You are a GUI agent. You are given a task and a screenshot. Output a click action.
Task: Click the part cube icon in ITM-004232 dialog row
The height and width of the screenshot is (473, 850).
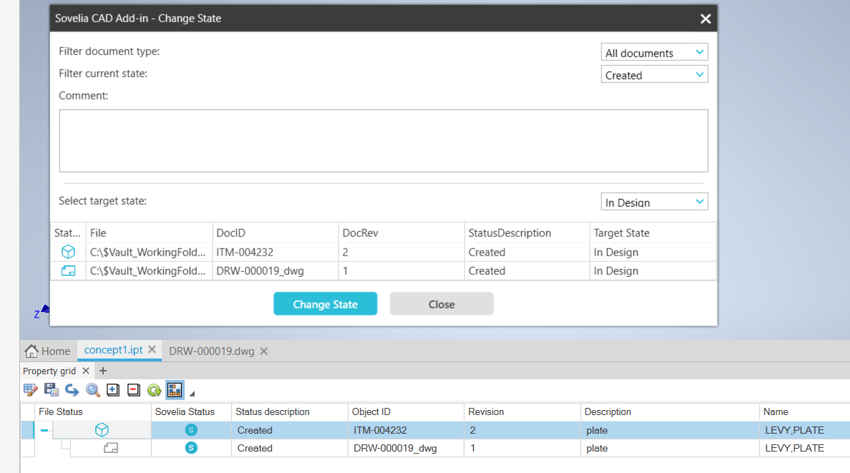tap(68, 252)
